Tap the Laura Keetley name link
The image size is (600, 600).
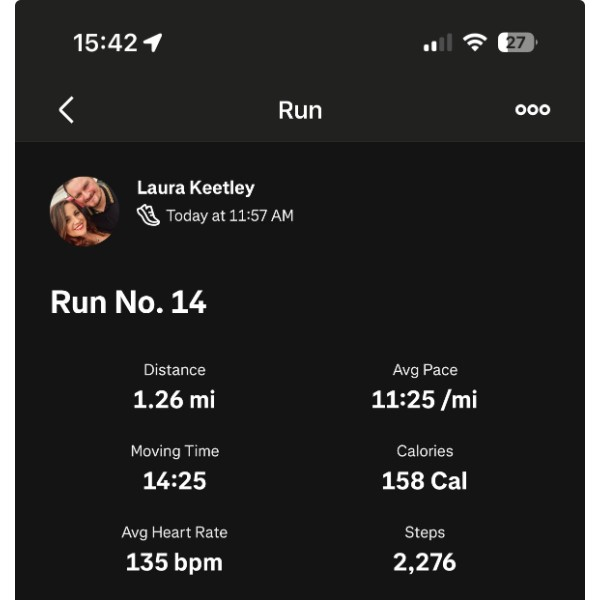click(195, 188)
